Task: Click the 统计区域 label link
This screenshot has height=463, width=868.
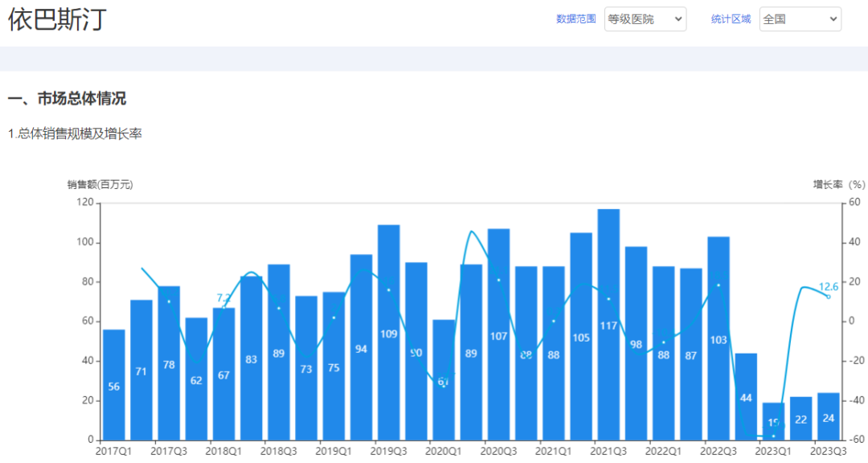Action: coord(731,19)
